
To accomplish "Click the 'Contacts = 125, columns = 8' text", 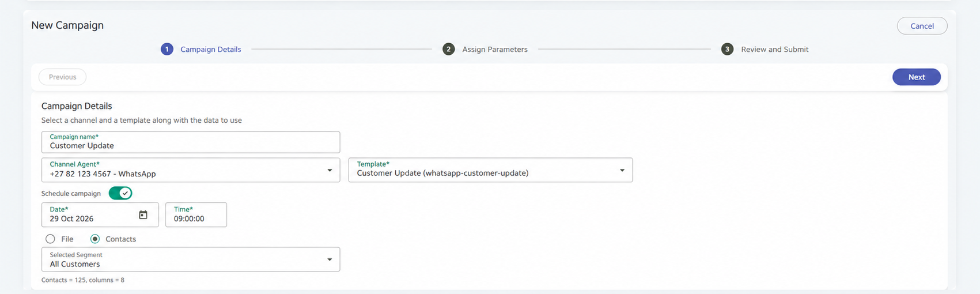I will [83, 280].
